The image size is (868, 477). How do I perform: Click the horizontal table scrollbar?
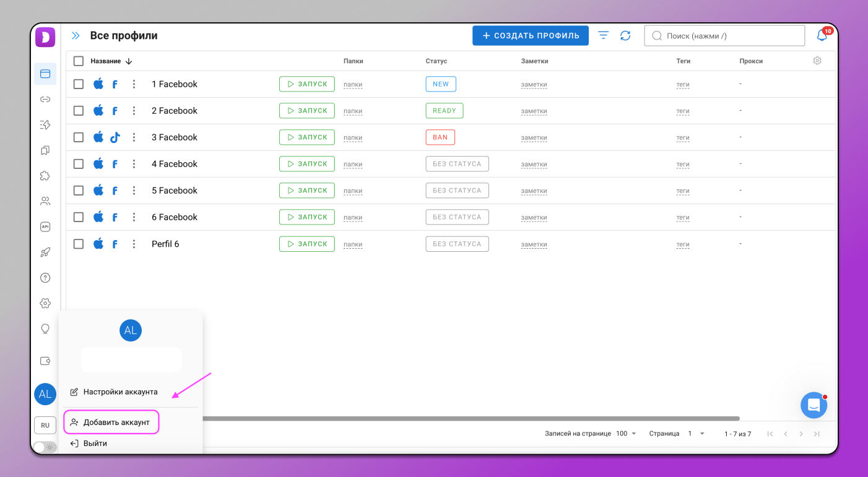click(x=471, y=419)
